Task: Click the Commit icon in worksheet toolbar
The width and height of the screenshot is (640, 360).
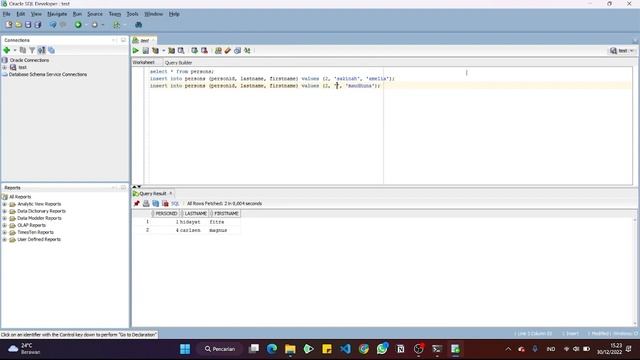Action: click(x=195, y=51)
